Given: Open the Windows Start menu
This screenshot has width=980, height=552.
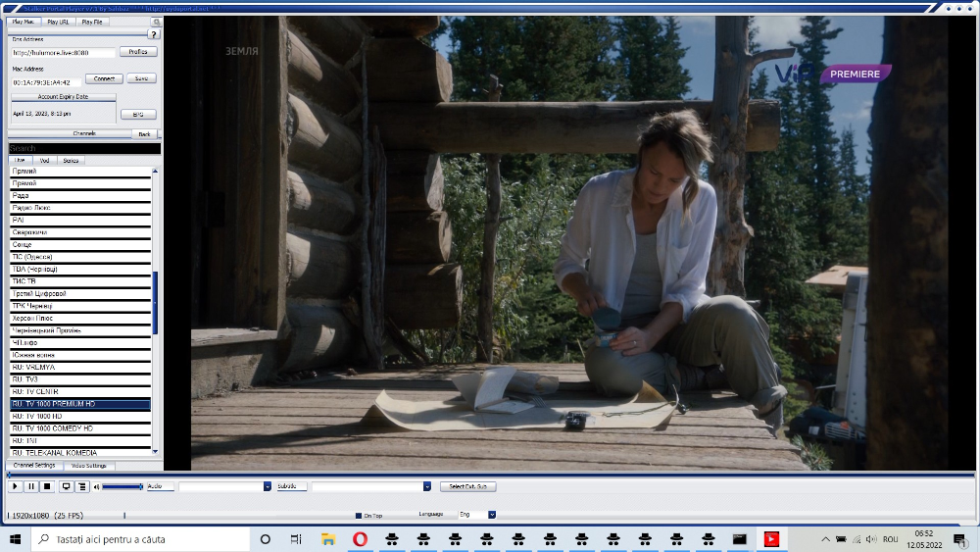Looking at the screenshot, I should [x=15, y=539].
